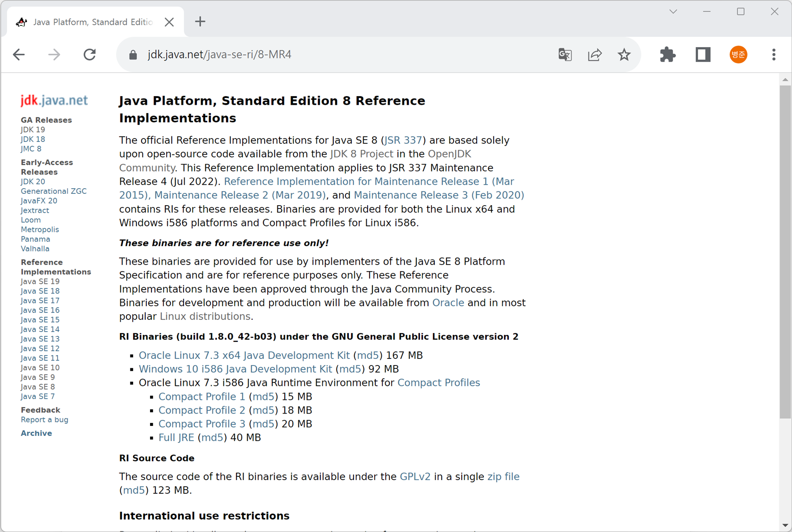This screenshot has height=532, width=792.
Task: Expand the tab search chevron
Action: click(673, 12)
